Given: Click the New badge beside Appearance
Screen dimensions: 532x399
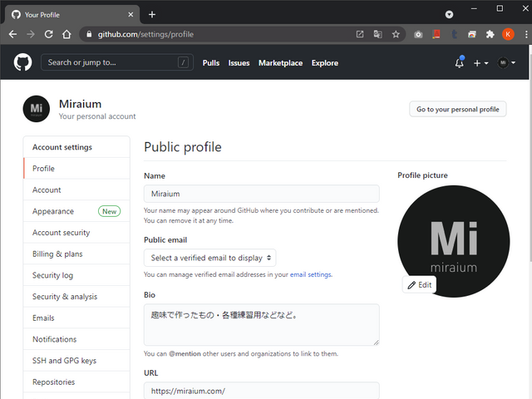Looking at the screenshot, I should (109, 211).
